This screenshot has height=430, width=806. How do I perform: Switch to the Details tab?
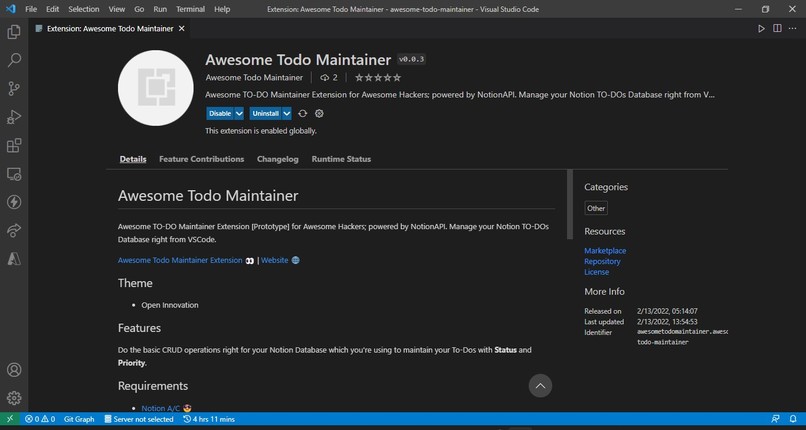pyautogui.click(x=133, y=159)
